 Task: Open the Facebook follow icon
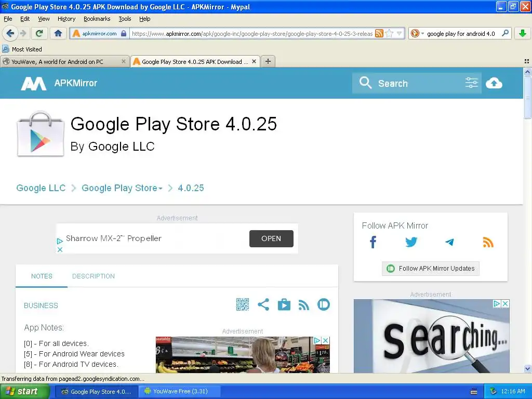pos(373,242)
